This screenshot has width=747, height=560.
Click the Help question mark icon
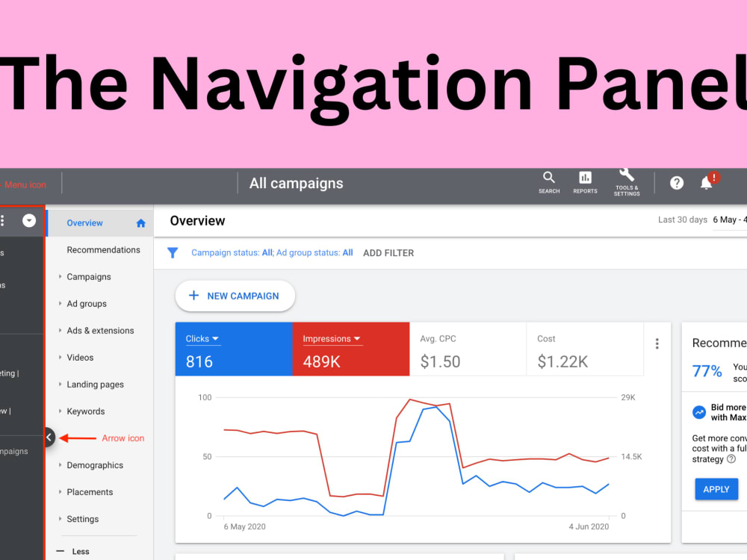(677, 183)
